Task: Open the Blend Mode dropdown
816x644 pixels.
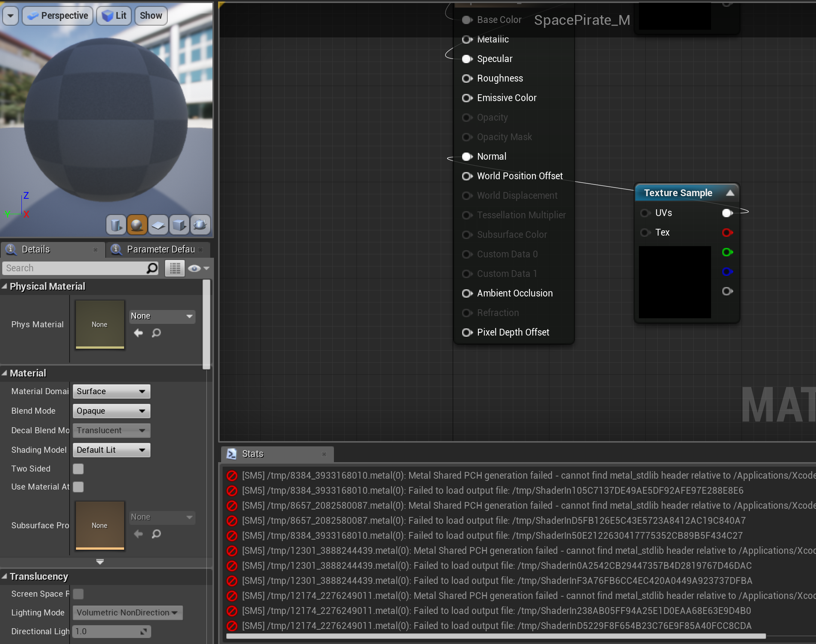Action: point(111,411)
